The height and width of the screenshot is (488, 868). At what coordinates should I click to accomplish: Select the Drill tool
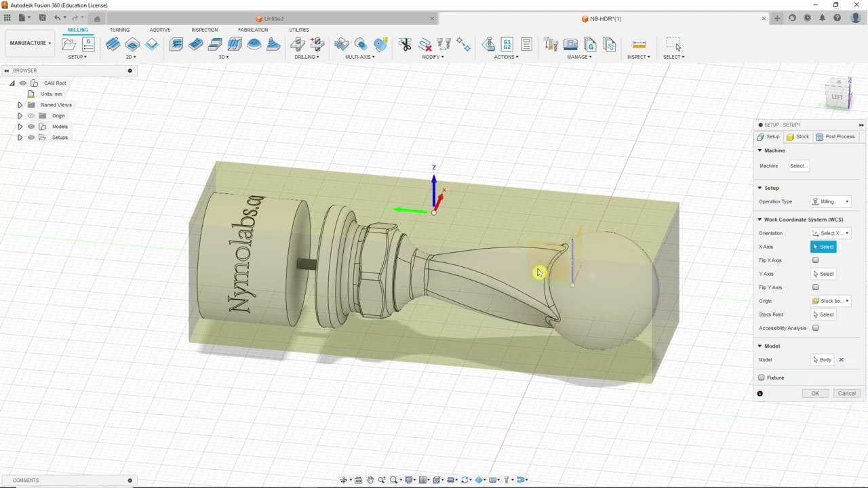(297, 45)
